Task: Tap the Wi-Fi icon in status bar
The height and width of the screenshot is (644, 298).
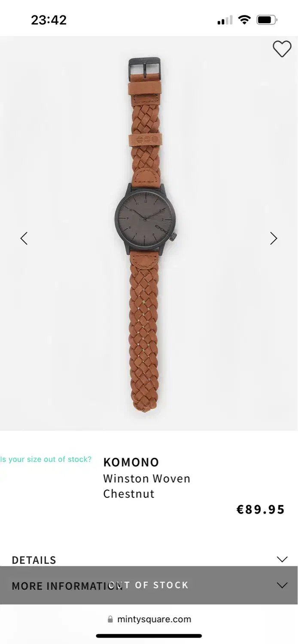Action: 244,20
